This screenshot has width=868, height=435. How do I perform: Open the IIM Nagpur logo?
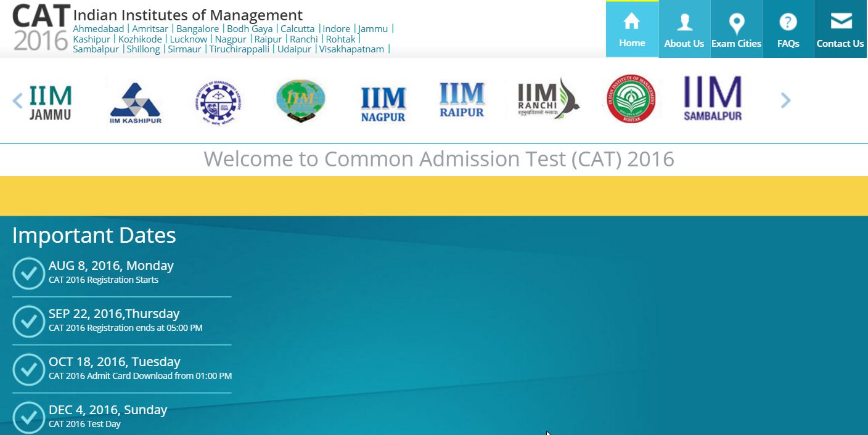tap(383, 104)
